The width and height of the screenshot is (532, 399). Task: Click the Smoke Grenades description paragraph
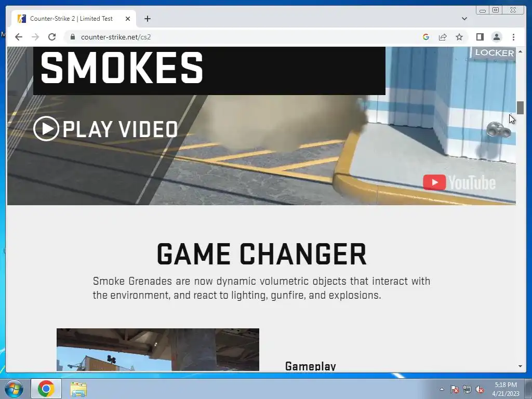(262, 288)
